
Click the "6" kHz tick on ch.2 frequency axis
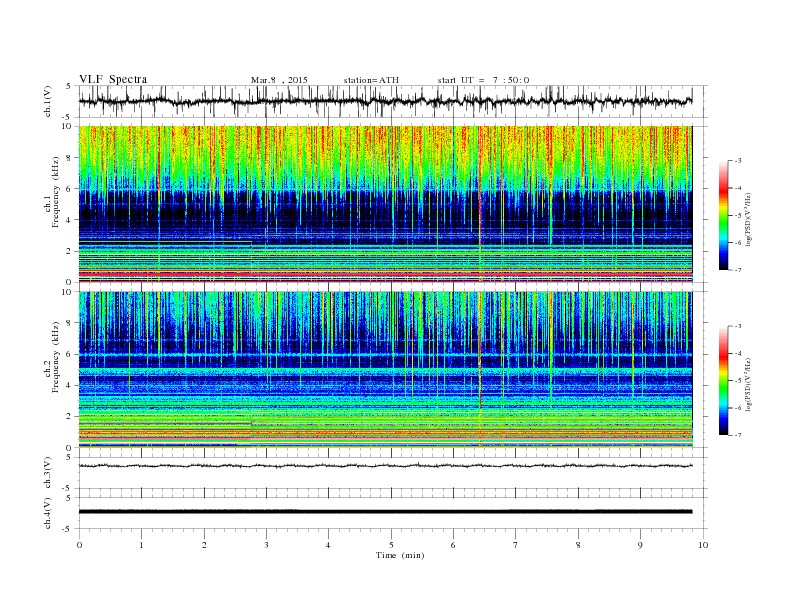[69, 354]
